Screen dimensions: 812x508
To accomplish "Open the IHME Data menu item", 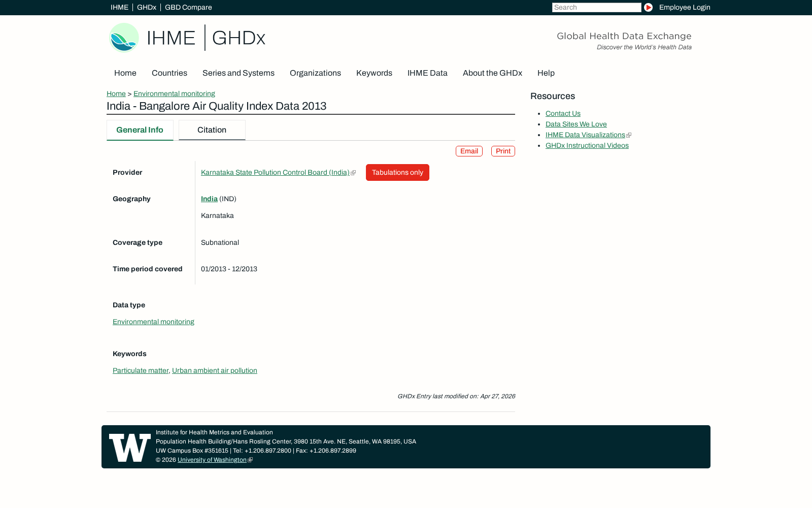I will coord(427,73).
